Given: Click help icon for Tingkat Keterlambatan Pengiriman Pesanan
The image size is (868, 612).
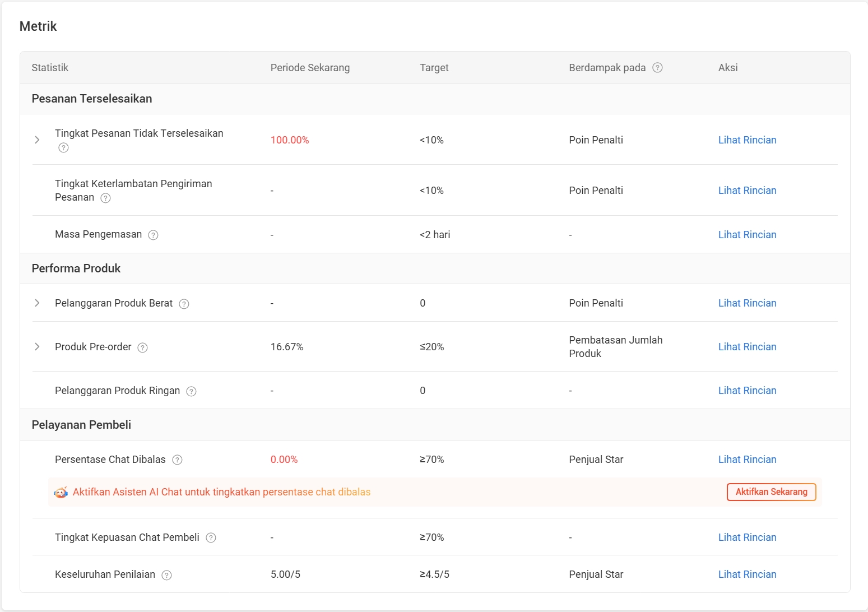Looking at the screenshot, I should coord(106,198).
